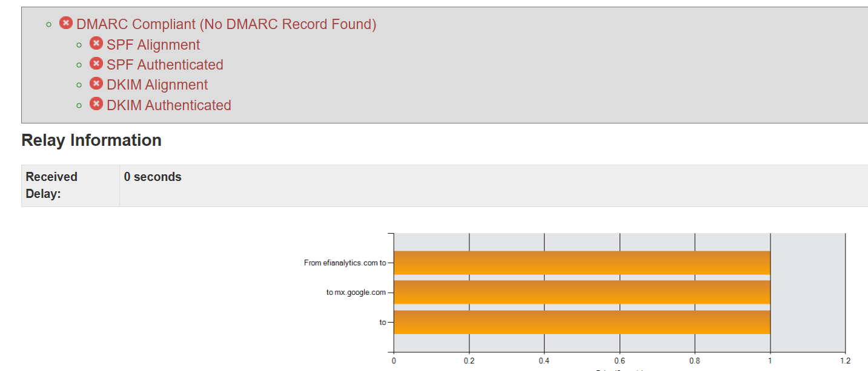Click the 0.6 tick label on chart axis

620,361
